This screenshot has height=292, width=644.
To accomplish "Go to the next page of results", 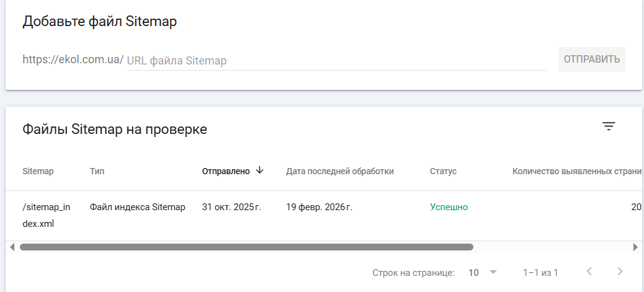I will (x=619, y=272).
